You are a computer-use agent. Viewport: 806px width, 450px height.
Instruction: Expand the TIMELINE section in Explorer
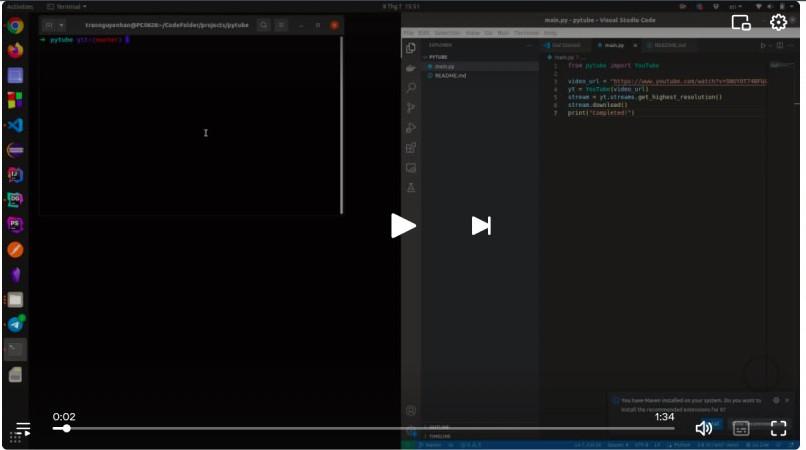pyautogui.click(x=481, y=436)
